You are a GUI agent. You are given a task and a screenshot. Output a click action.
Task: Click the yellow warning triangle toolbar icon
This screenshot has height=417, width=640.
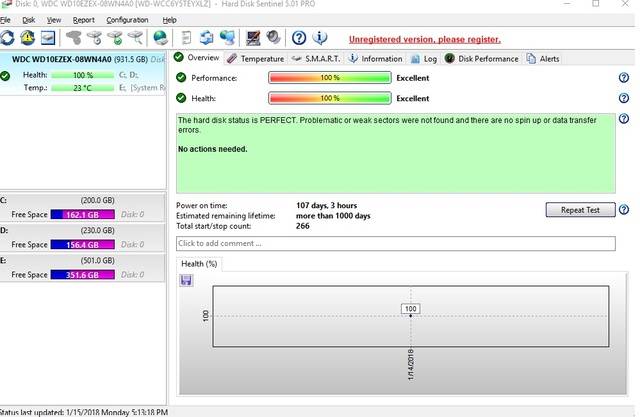[28, 38]
